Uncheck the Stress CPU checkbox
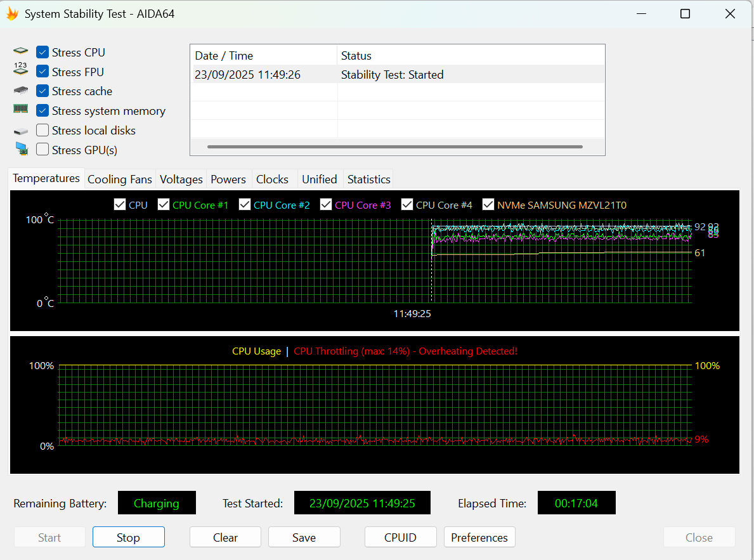The height and width of the screenshot is (560, 754). (42, 52)
